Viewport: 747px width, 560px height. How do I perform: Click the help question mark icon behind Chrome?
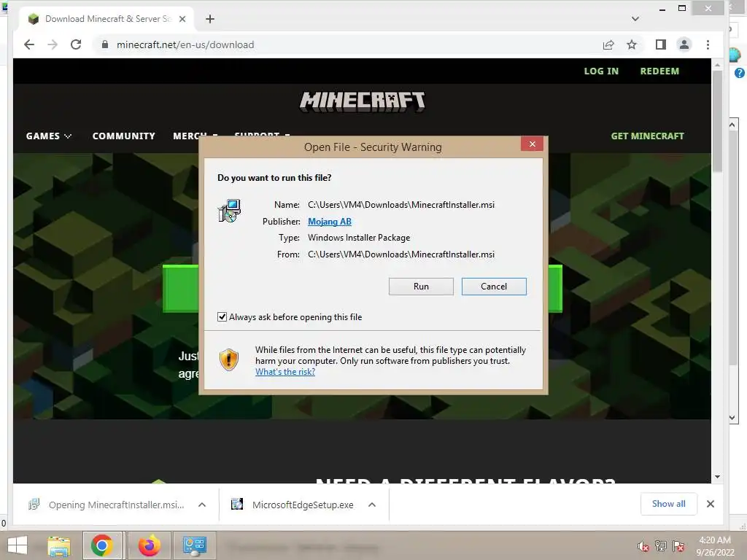tap(740, 73)
